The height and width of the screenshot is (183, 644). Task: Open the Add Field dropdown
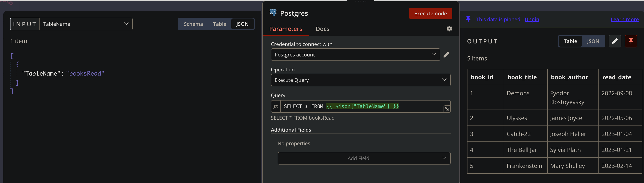(x=364, y=158)
